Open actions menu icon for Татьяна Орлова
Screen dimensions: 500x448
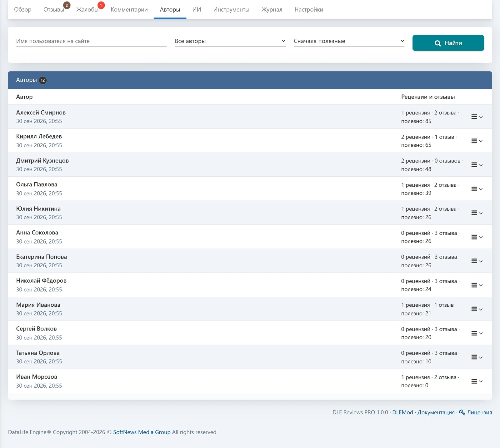[x=477, y=357]
